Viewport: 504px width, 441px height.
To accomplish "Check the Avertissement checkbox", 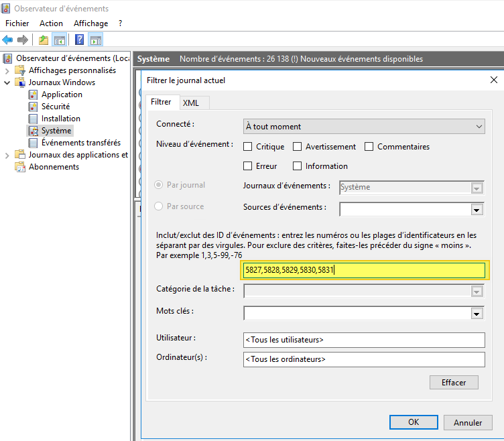I will 298,147.
